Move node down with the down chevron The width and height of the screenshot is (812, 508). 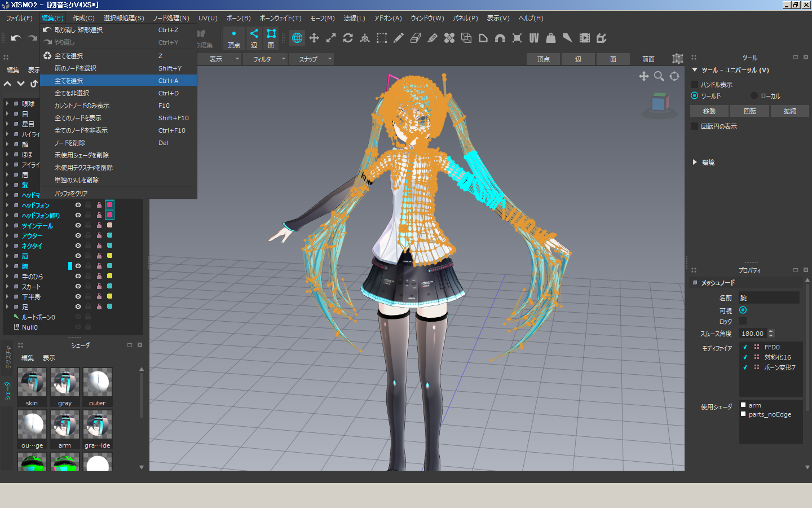[21, 84]
